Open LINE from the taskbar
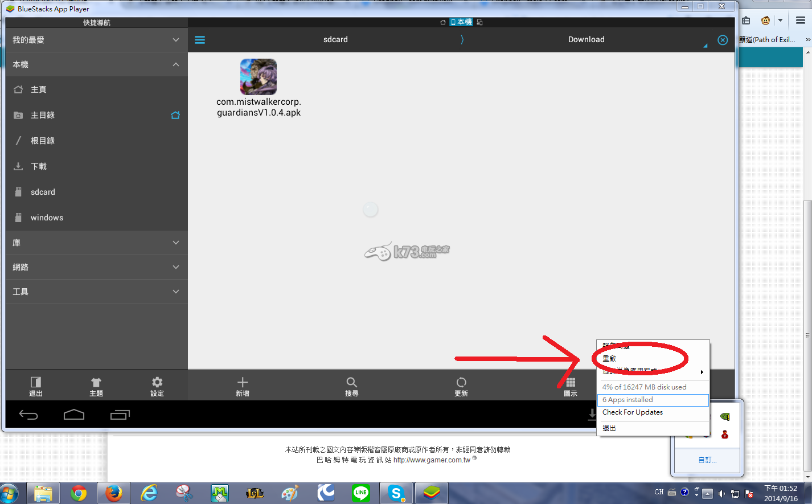Image resolution: width=812 pixels, height=504 pixels. tap(360, 493)
